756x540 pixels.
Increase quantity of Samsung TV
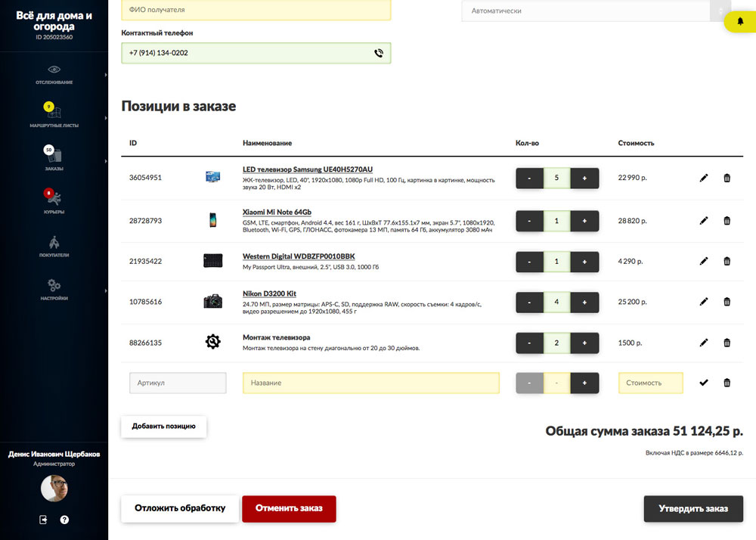pos(584,178)
